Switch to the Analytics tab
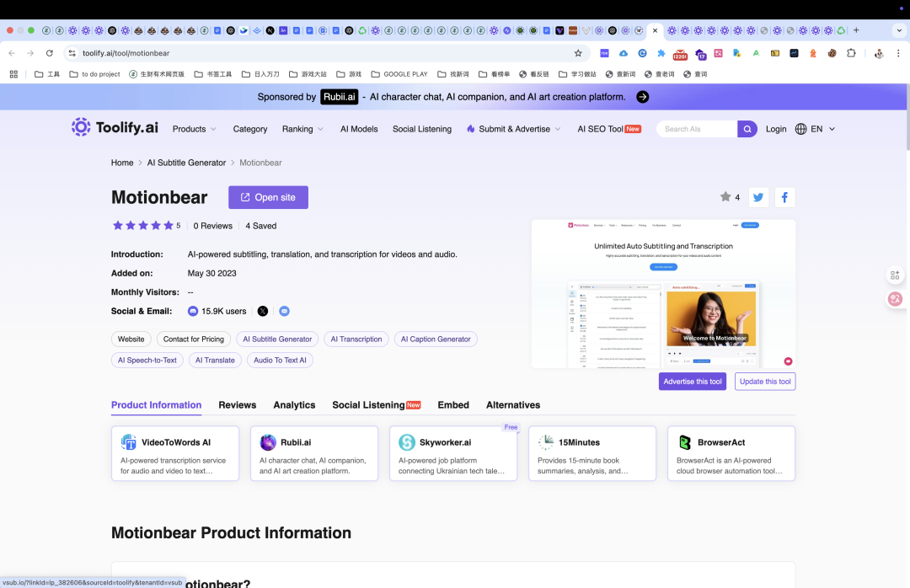 tap(294, 405)
